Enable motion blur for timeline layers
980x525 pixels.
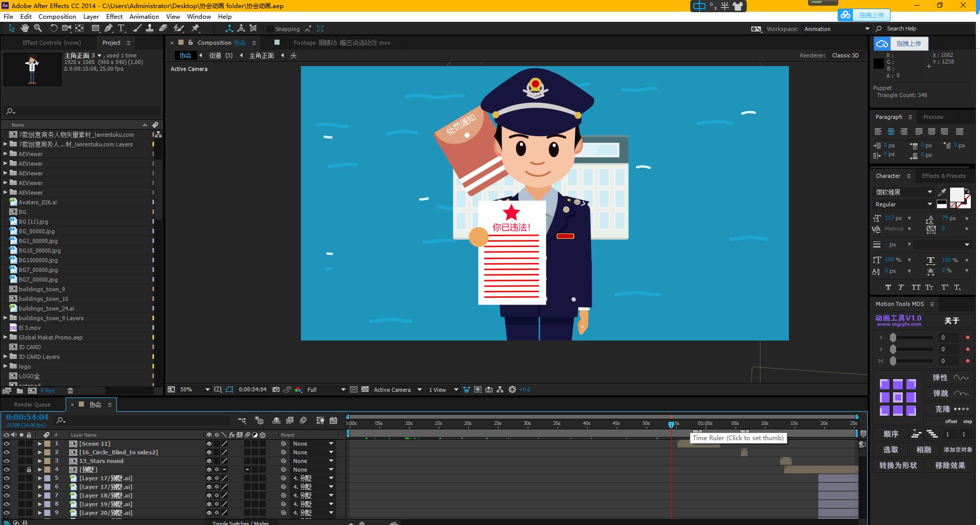pyautogui.click(x=303, y=420)
